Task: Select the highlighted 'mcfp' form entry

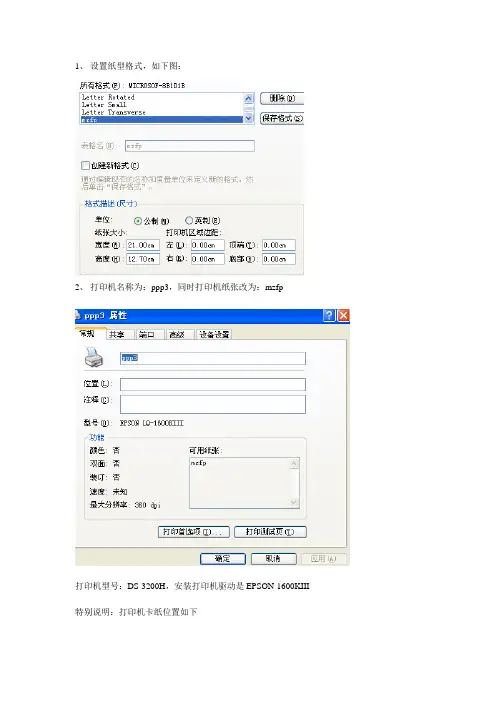Action: [162, 120]
